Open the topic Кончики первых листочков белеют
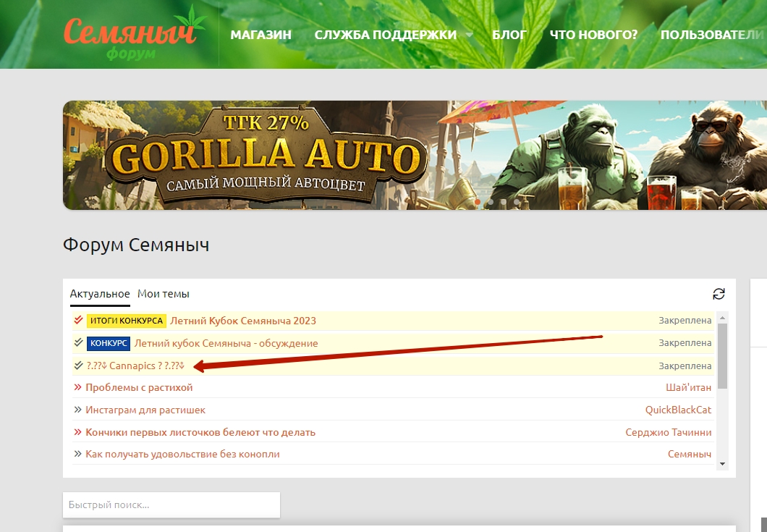The width and height of the screenshot is (767, 532). 200,432
